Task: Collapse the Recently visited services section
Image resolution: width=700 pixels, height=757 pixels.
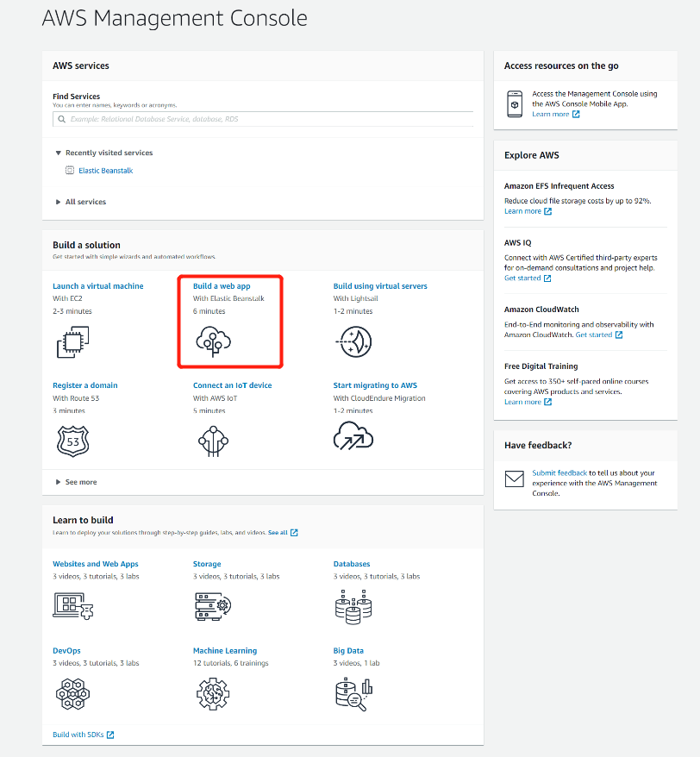Action: pos(58,153)
